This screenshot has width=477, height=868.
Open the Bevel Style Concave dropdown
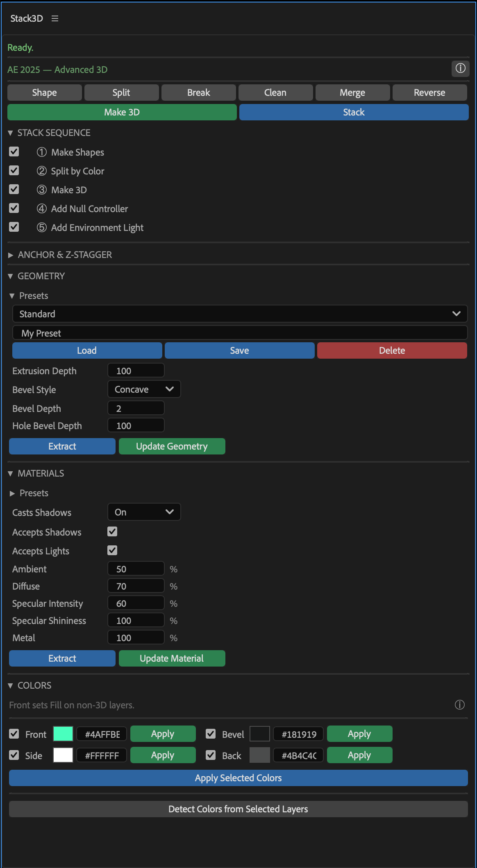coord(144,389)
